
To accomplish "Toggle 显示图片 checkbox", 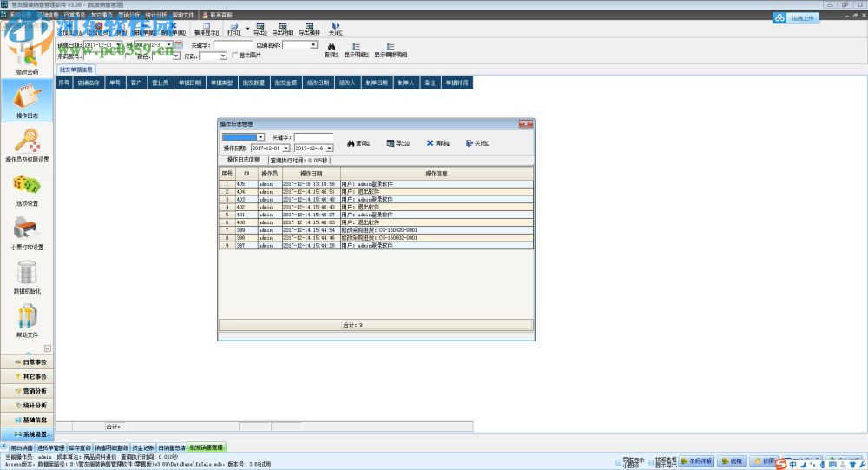I will (x=234, y=56).
